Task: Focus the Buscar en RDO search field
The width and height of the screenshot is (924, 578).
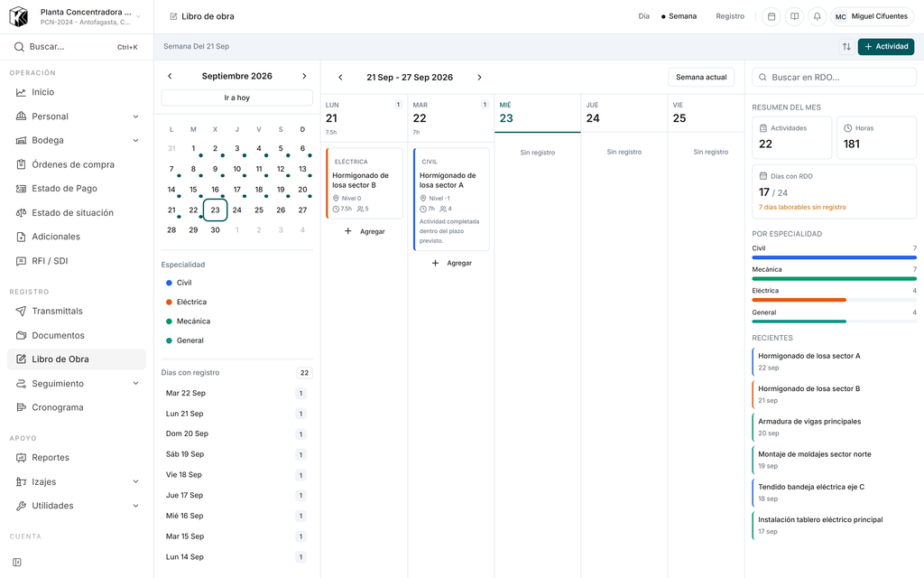Action: (x=834, y=78)
